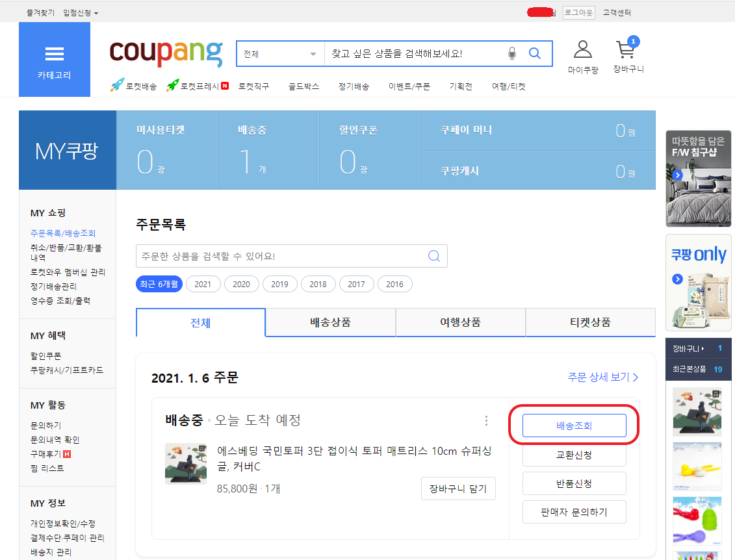Open 기획전 menu item
Viewport: 735px width, 560px height.
point(461,86)
